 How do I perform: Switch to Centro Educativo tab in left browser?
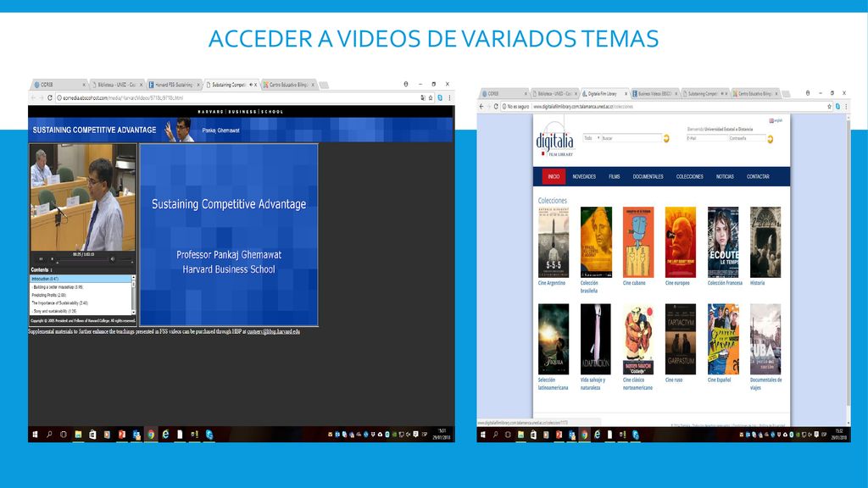point(288,85)
